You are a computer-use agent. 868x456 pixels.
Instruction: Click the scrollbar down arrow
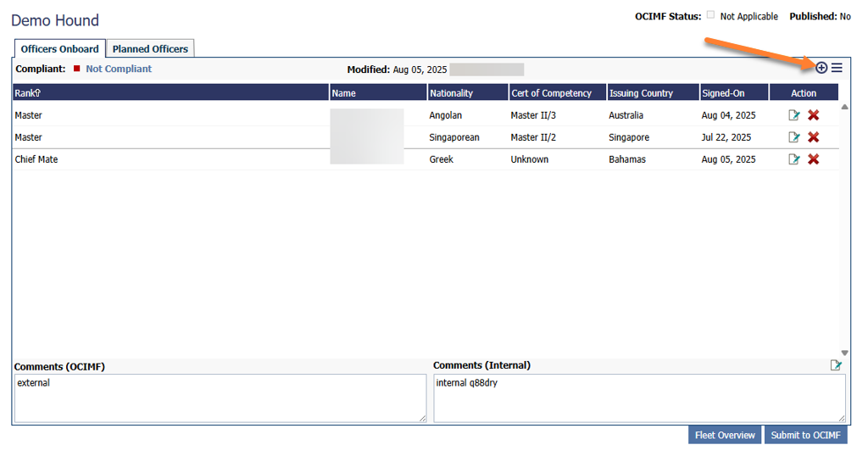[x=844, y=353]
